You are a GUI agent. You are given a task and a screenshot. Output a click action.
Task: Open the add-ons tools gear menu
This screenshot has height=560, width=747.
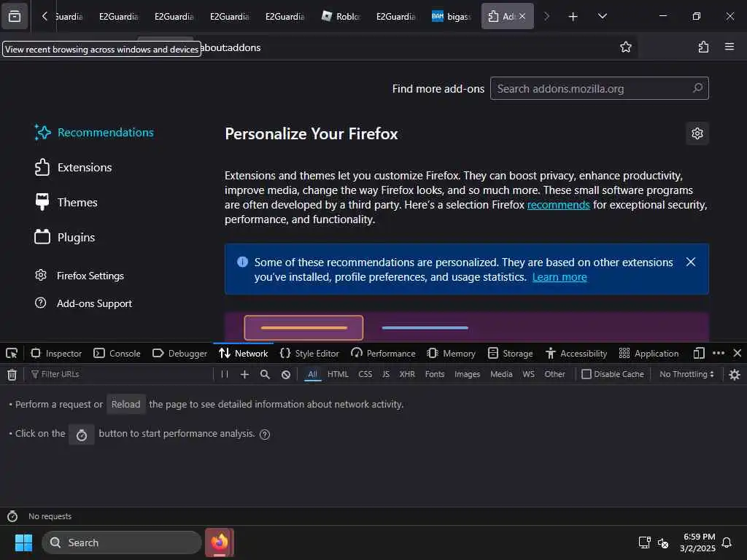697,133
